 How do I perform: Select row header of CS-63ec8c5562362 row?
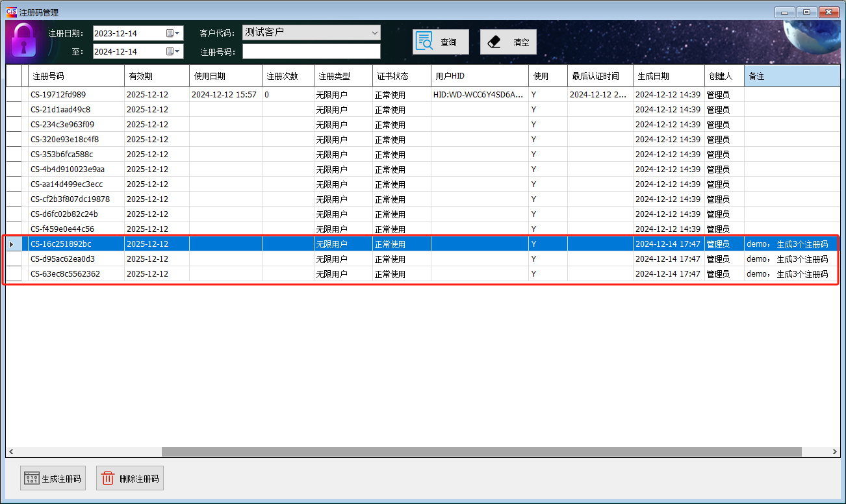[x=14, y=274]
